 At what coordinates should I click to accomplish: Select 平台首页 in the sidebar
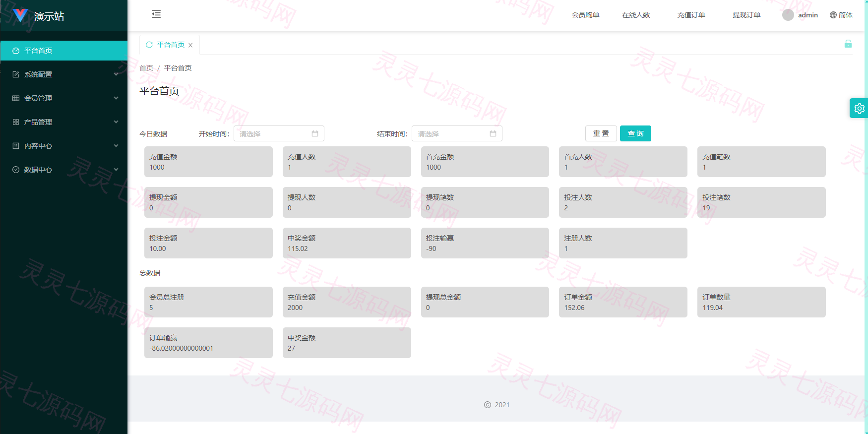click(64, 51)
